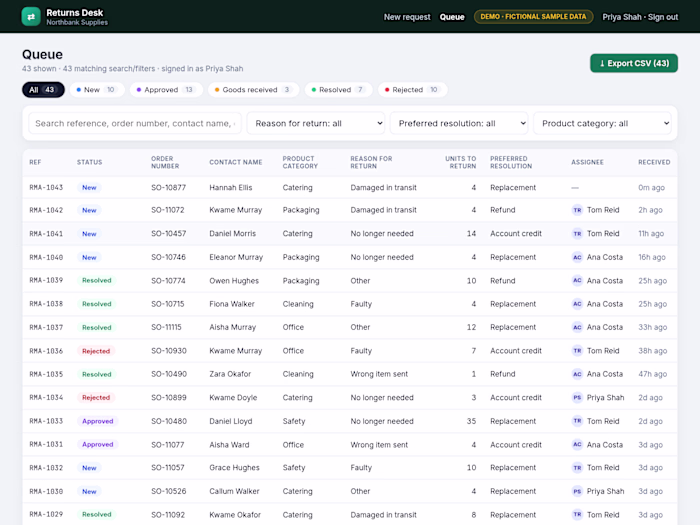This screenshot has height=525, width=700.
Task: Open request RMA-1041
Action: pos(350,233)
